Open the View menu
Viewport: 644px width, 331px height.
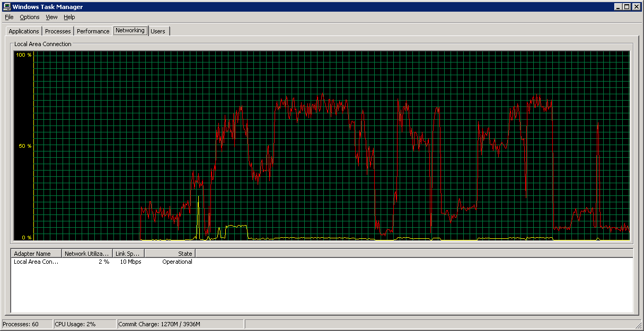(x=51, y=17)
